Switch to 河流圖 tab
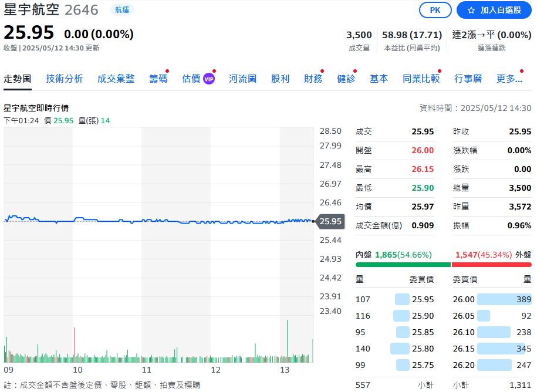This screenshot has width=537, height=392. (242, 79)
